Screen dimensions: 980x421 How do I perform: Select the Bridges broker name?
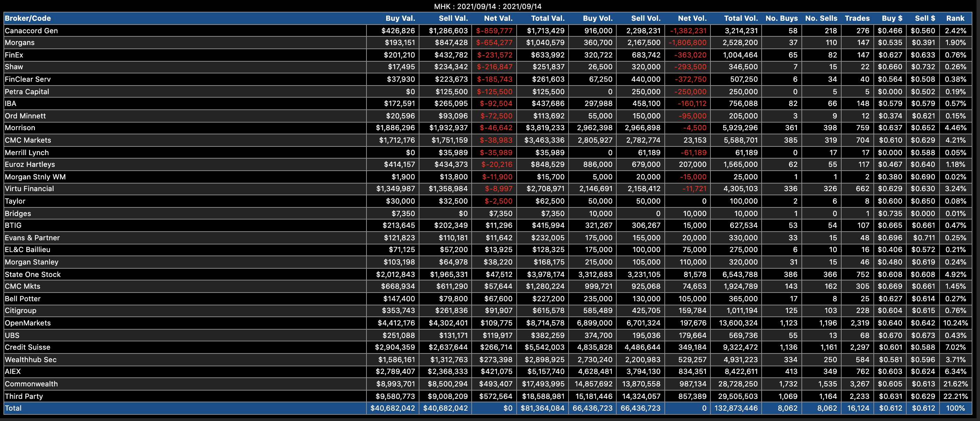[x=18, y=213]
